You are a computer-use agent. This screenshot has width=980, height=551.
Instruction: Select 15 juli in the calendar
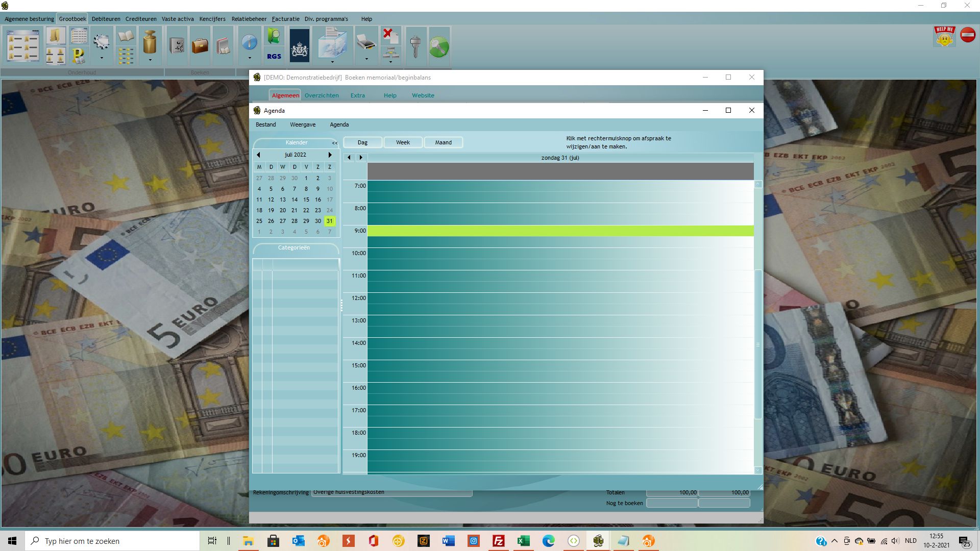click(306, 199)
